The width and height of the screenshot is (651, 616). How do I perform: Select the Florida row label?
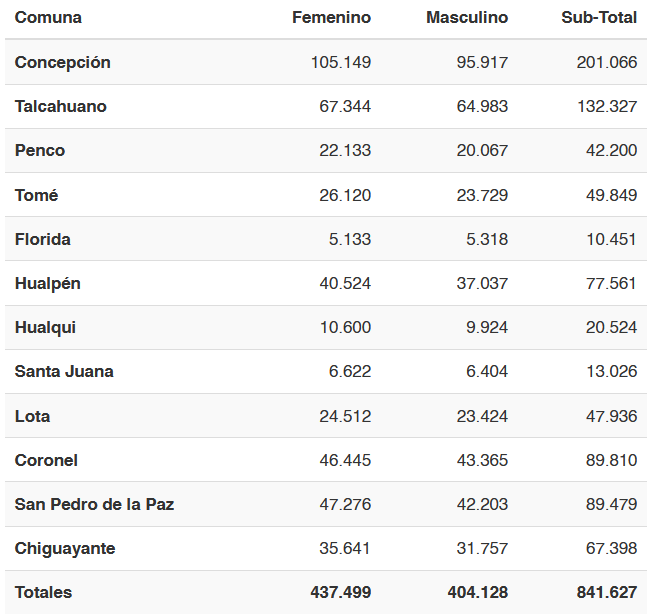(43, 239)
